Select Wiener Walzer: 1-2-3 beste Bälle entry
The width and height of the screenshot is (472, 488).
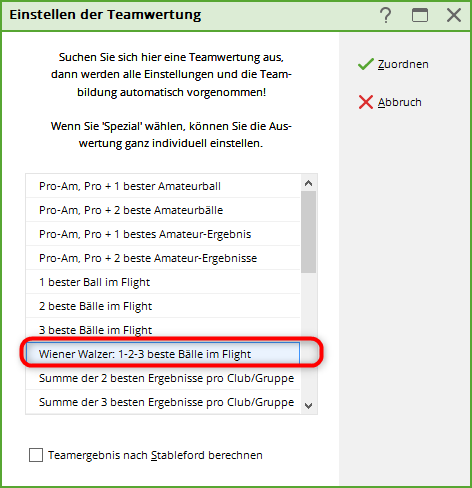tap(163, 354)
